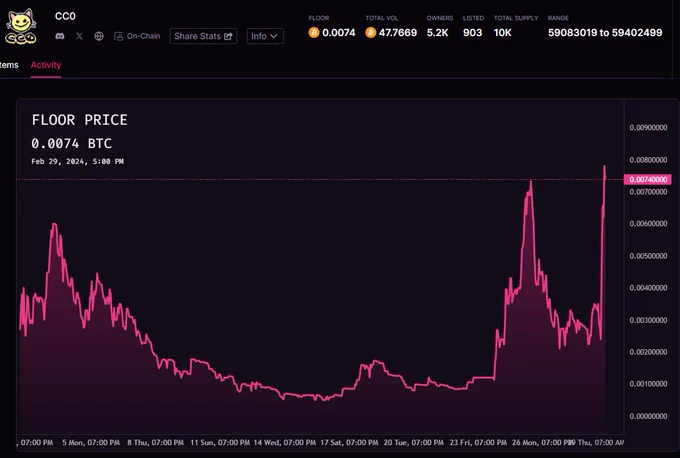Click the 11 Sun, 07:00 PM axis label

[x=220, y=443]
